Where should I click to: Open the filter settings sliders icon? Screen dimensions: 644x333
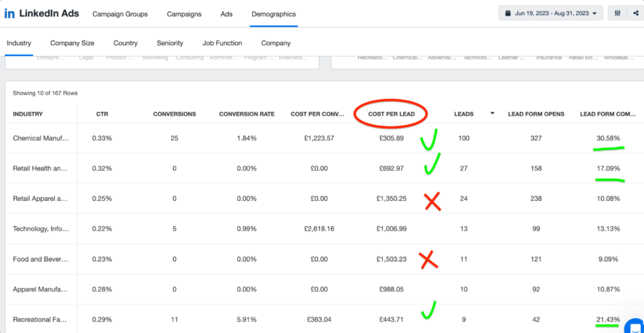pyautogui.click(x=618, y=13)
